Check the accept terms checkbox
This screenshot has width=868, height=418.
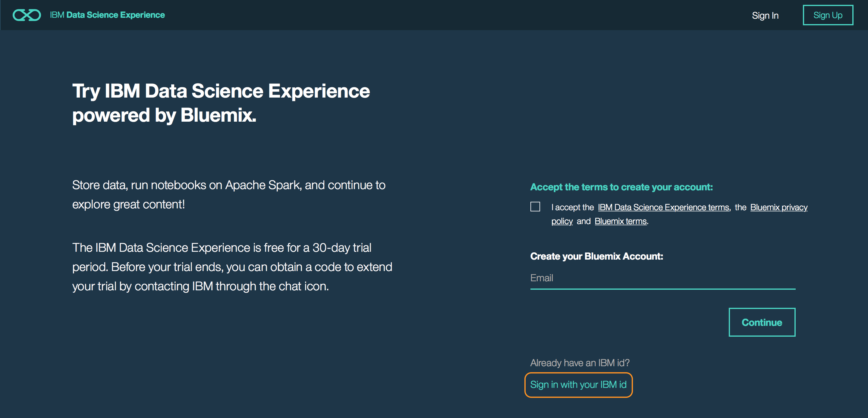(x=535, y=207)
